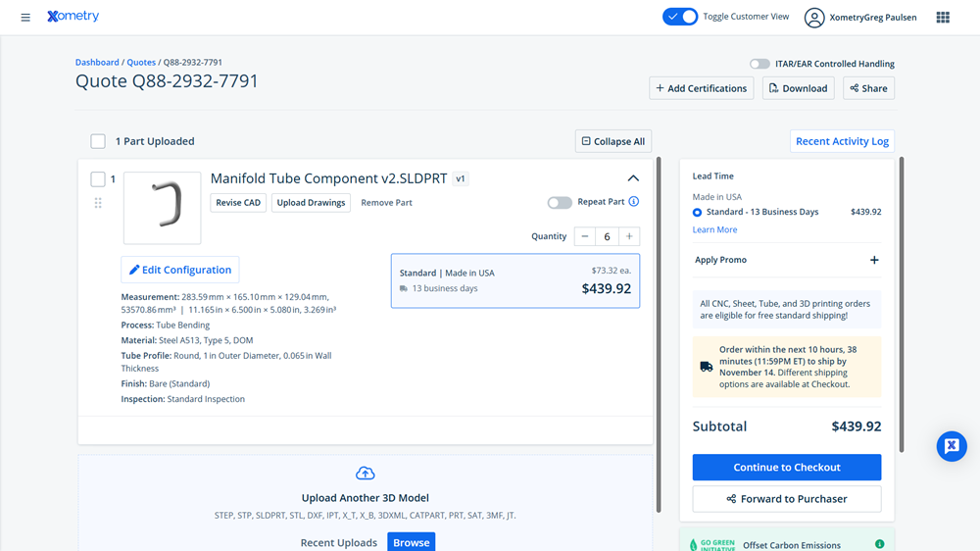980x551 pixels.
Task: Click the Repeat Part info icon
Action: click(633, 202)
